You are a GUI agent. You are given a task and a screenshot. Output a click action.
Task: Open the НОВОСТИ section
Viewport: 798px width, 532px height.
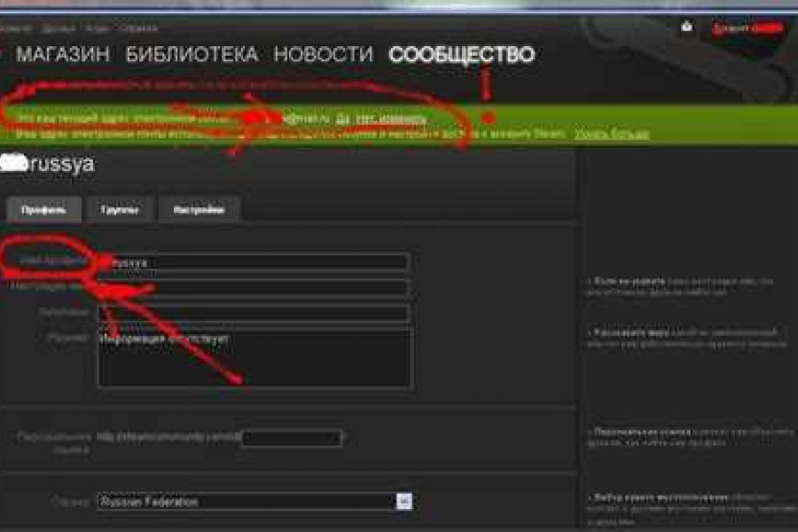[323, 55]
